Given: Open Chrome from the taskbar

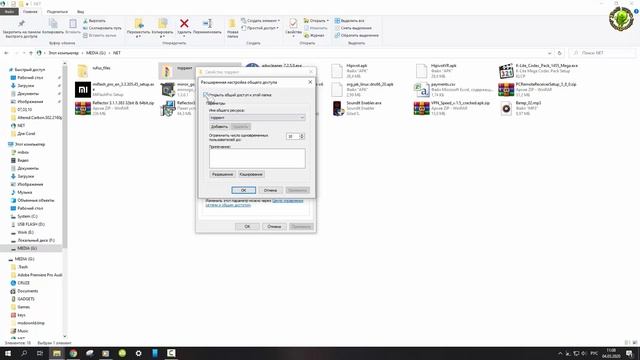Looking at the screenshot, I should pos(73,353).
